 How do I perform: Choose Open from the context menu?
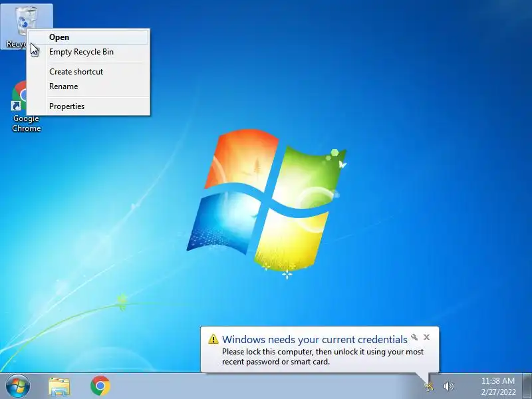tap(88, 37)
